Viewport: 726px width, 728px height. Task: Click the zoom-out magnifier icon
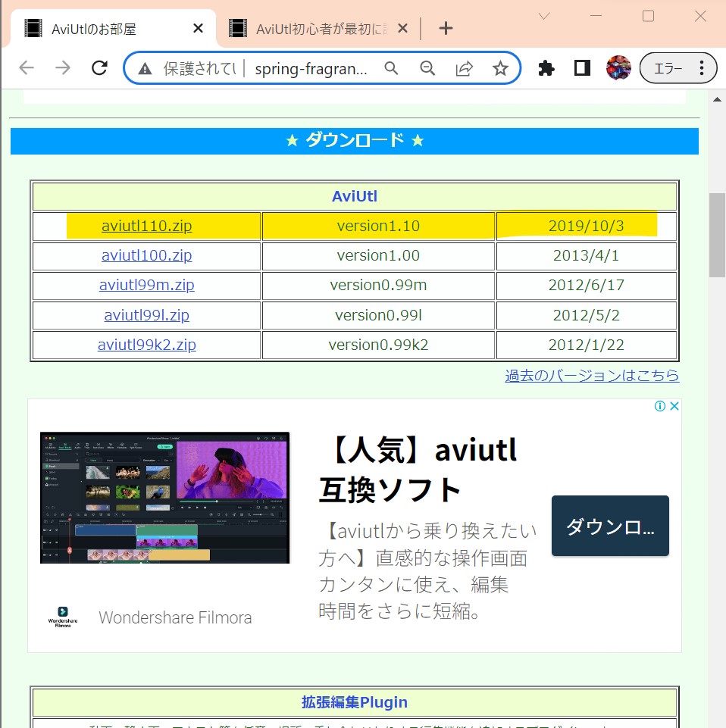pyautogui.click(x=427, y=69)
